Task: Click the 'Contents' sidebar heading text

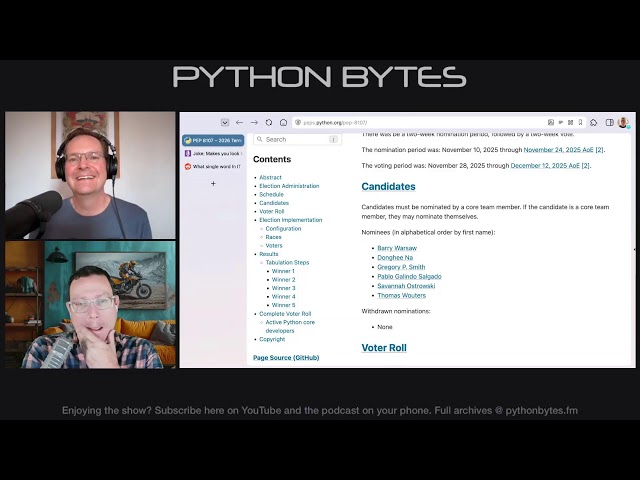Action: click(x=272, y=160)
